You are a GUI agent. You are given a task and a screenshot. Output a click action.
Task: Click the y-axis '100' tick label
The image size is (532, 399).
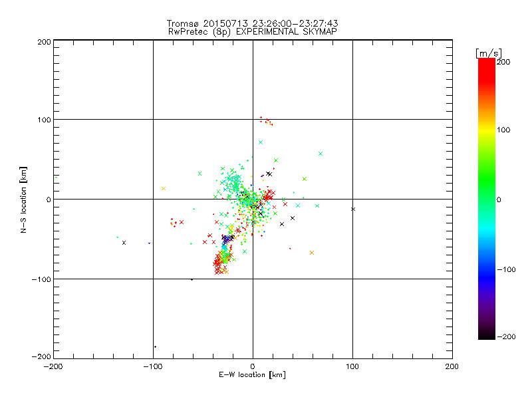coord(44,120)
